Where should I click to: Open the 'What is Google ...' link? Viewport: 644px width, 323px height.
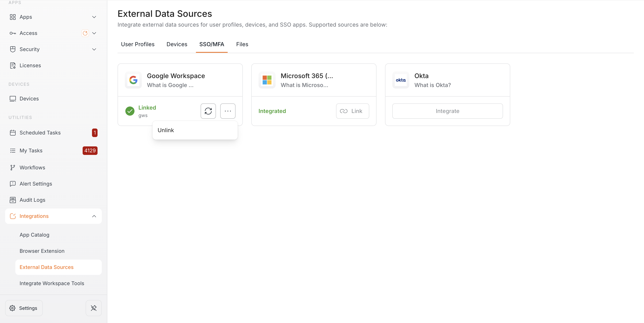point(170,85)
